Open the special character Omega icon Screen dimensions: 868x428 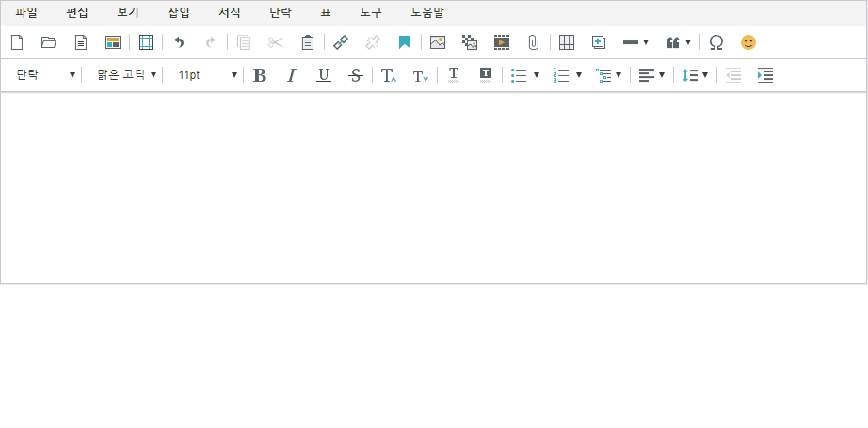[x=716, y=42]
